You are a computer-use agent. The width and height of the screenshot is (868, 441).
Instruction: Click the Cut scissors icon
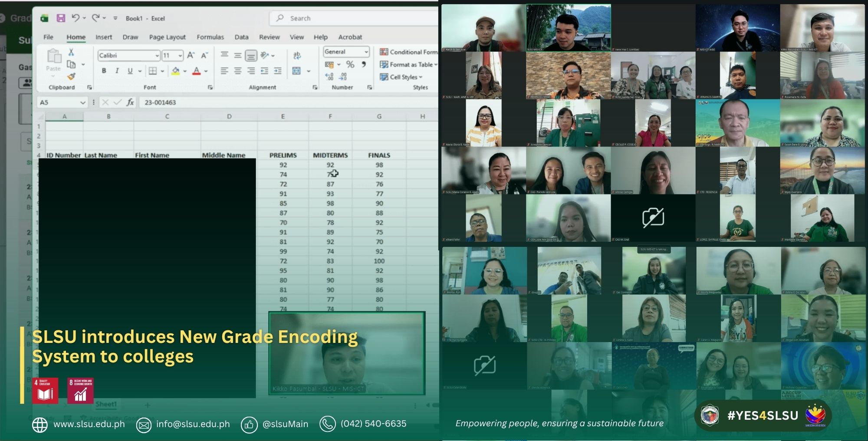pyautogui.click(x=71, y=52)
